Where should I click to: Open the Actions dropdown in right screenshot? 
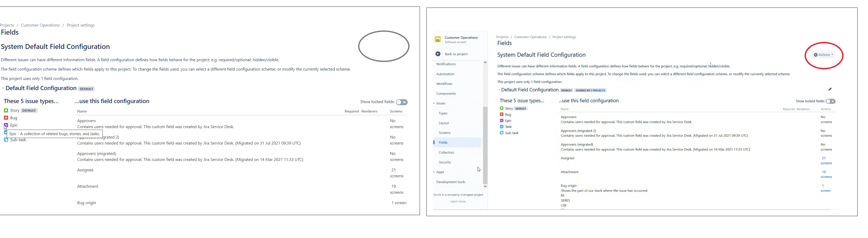pyautogui.click(x=823, y=55)
